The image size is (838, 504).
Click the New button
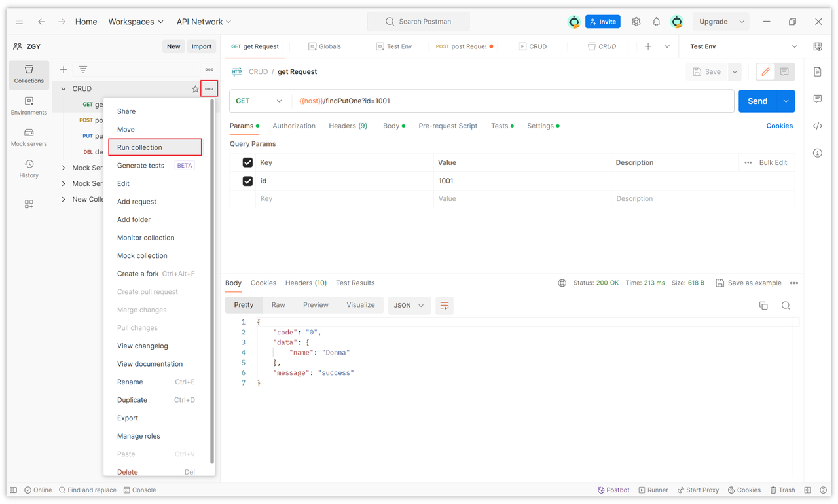(173, 46)
